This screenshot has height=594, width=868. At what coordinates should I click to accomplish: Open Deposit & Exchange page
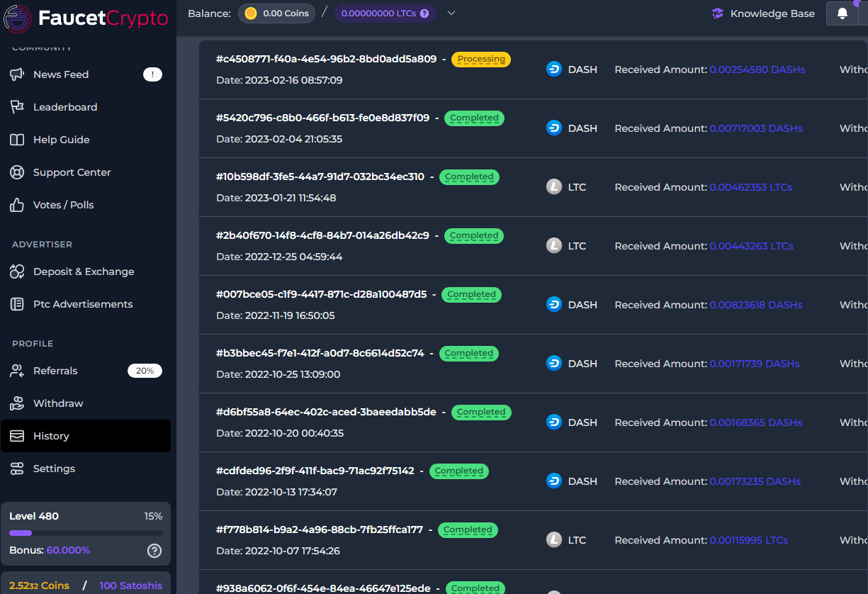(x=86, y=271)
